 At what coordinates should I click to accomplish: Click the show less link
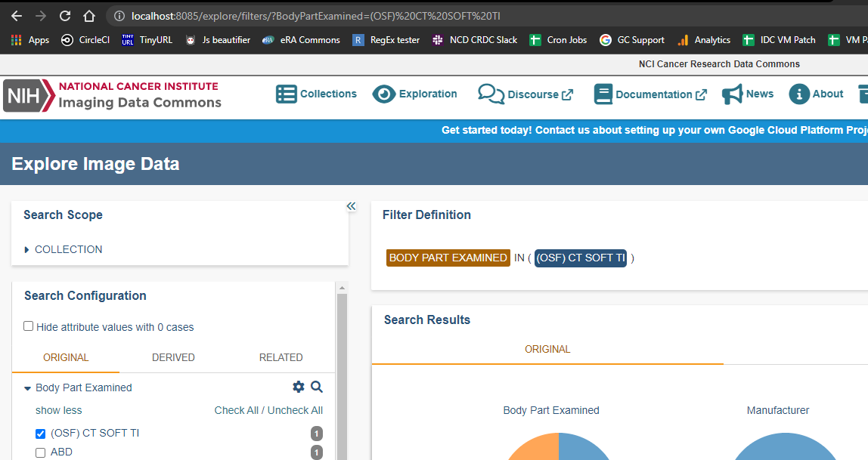point(58,410)
